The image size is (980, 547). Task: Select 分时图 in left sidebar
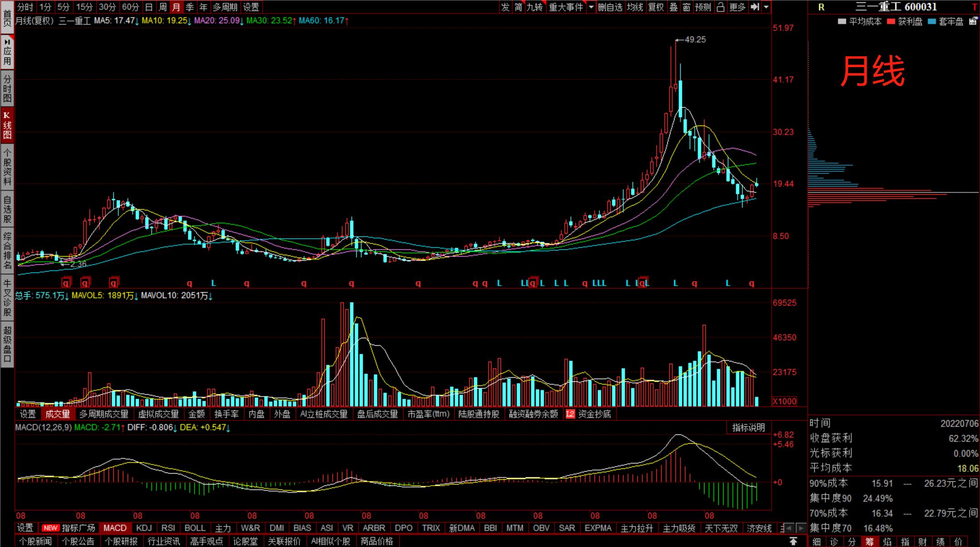coord(7,88)
